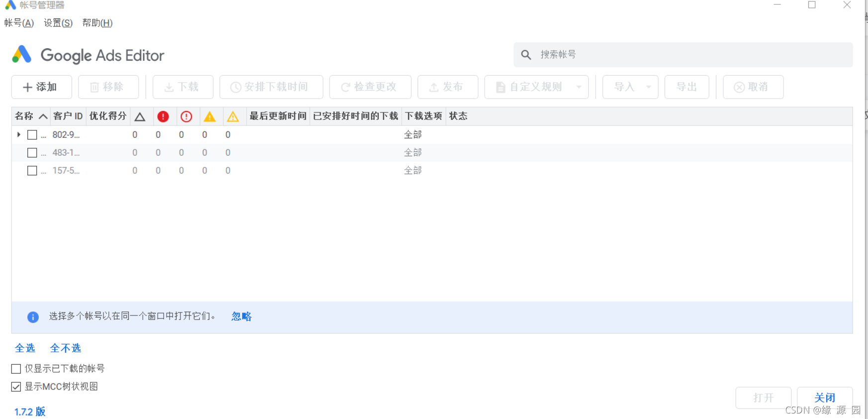Sort by the 名称 column header
The height and width of the screenshot is (419, 868).
pyautogui.click(x=31, y=116)
